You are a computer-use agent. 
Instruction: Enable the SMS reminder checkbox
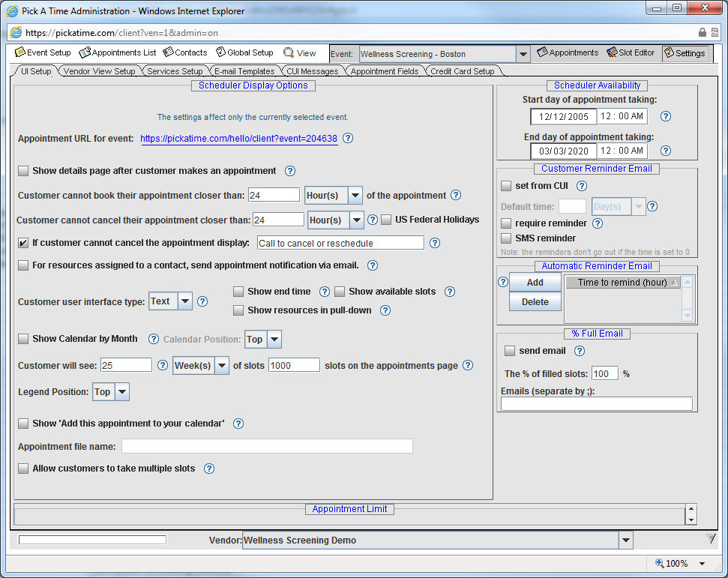pos(507,238)
